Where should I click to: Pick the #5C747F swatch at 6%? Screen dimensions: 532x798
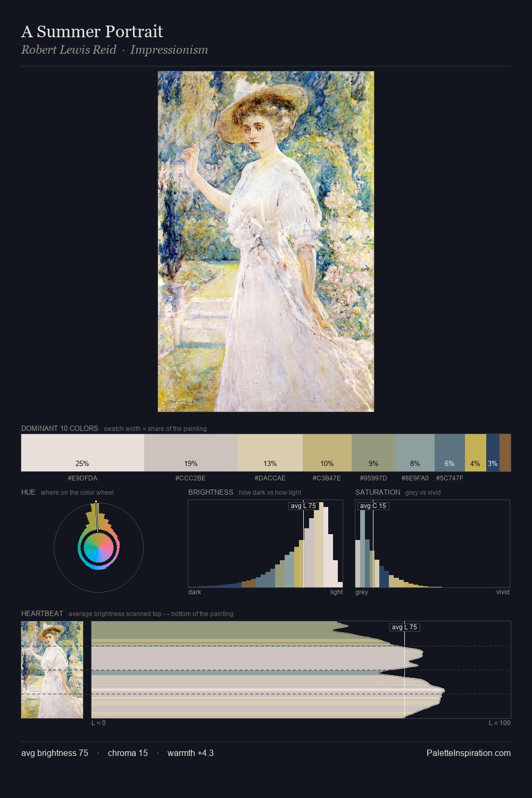point(450,453)
